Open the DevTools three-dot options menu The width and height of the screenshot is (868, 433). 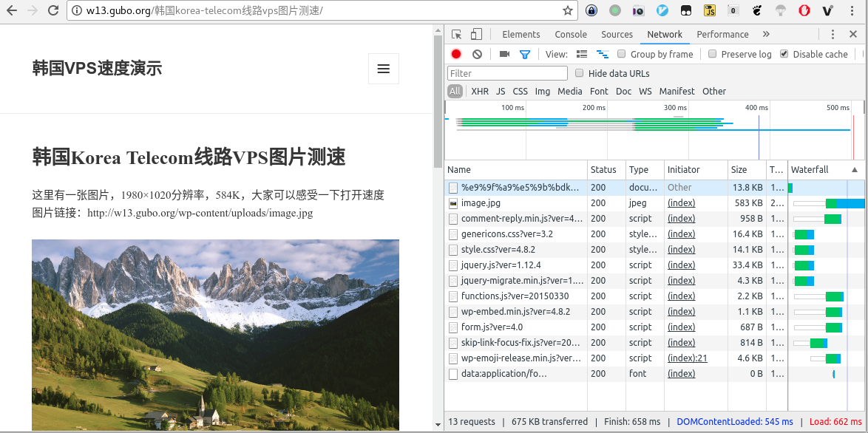point(833,34)
